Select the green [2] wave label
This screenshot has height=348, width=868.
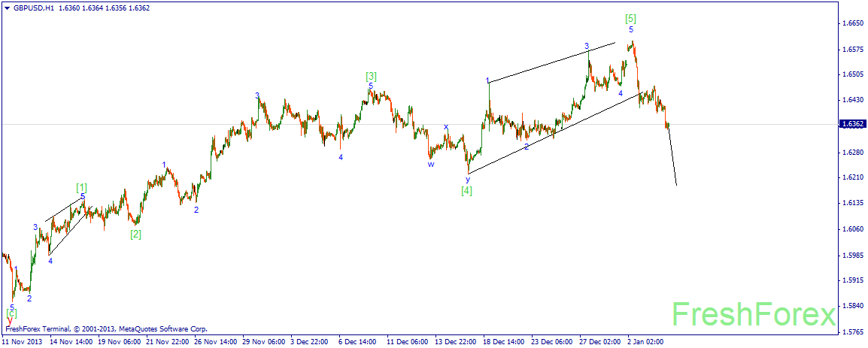135,234
